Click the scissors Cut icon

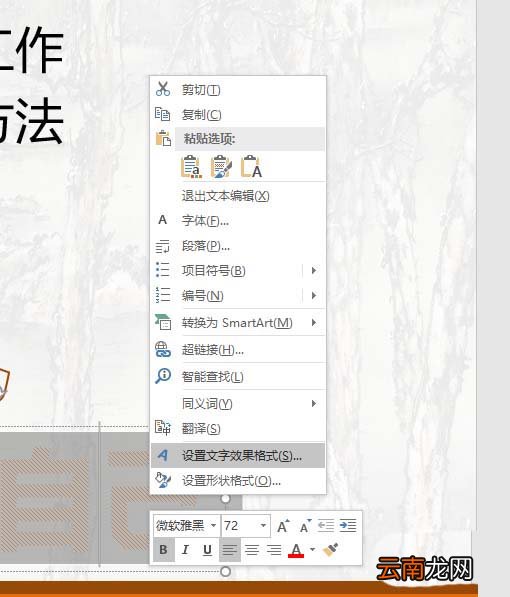coord(163,89)
